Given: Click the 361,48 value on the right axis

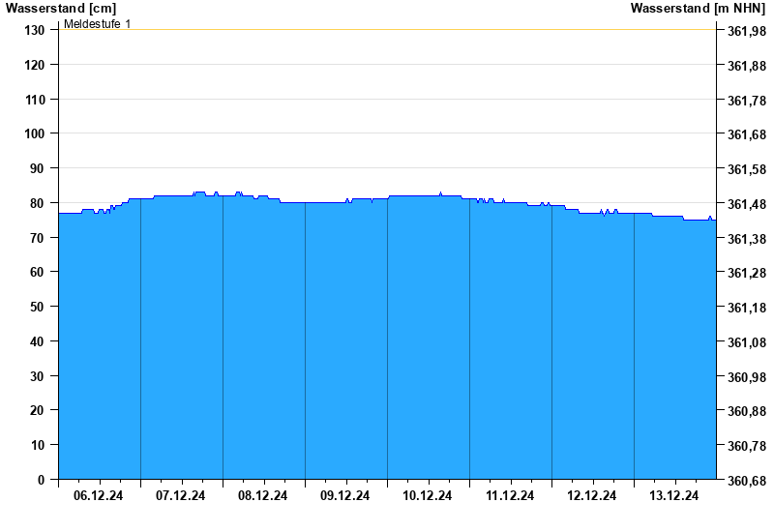Looking at the screenshot, I should [747, 204].
